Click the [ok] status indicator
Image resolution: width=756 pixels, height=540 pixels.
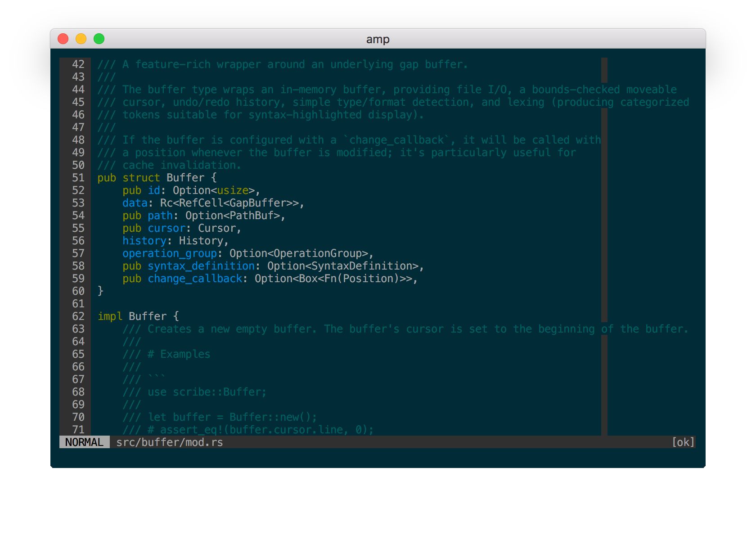[x=683, y=442]
